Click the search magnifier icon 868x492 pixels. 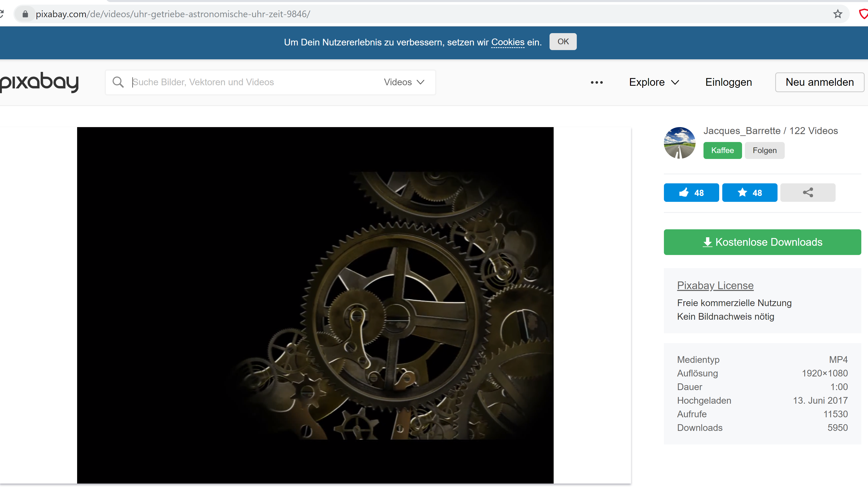coord(118,82)
